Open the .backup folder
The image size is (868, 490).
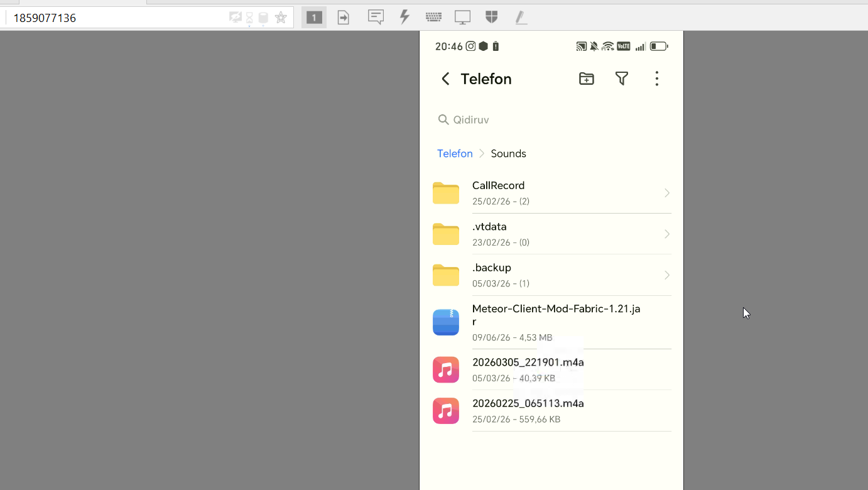551,275
